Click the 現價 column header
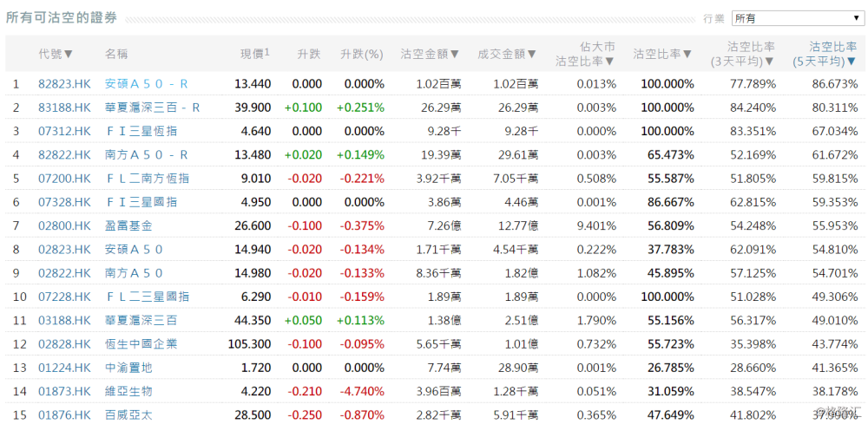The image size is (868, 424). 254,54
